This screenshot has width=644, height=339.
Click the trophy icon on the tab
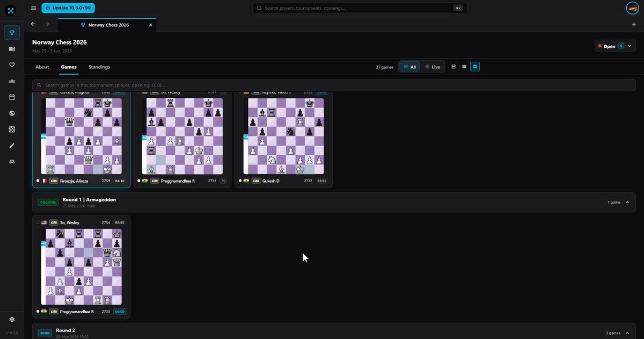[83, 25]
